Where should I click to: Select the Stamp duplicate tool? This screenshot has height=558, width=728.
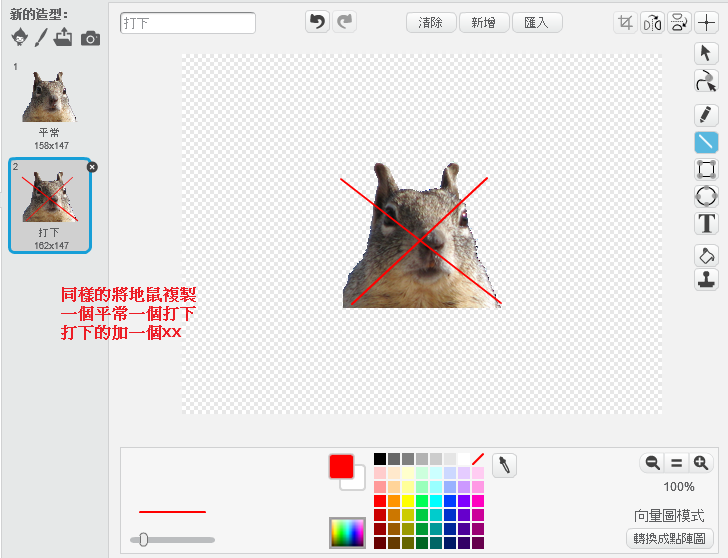(707, 279)
